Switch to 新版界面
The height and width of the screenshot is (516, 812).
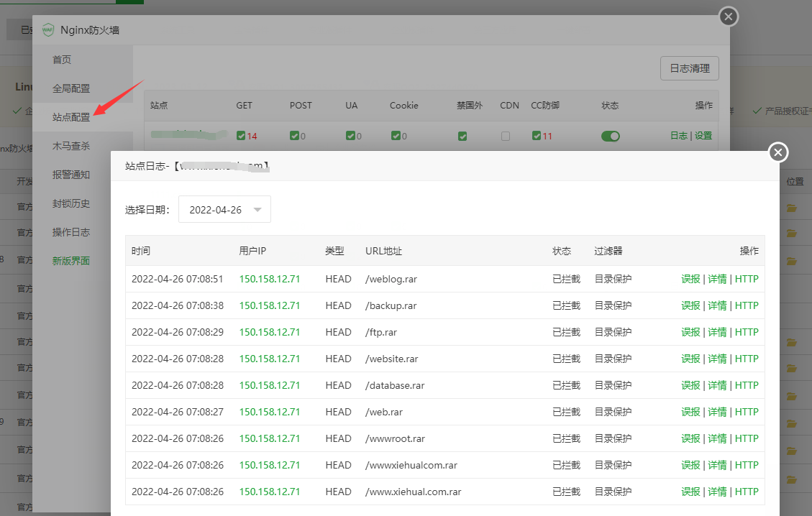(x=71, y=261)
